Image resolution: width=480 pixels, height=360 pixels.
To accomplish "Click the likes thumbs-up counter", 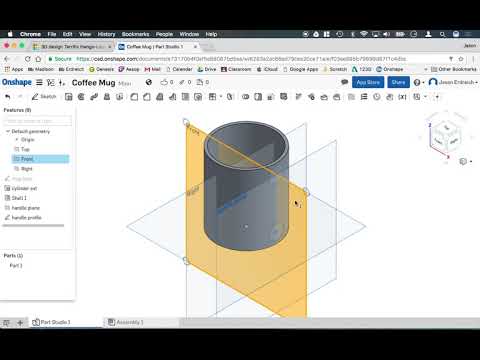I will point(167,82).
